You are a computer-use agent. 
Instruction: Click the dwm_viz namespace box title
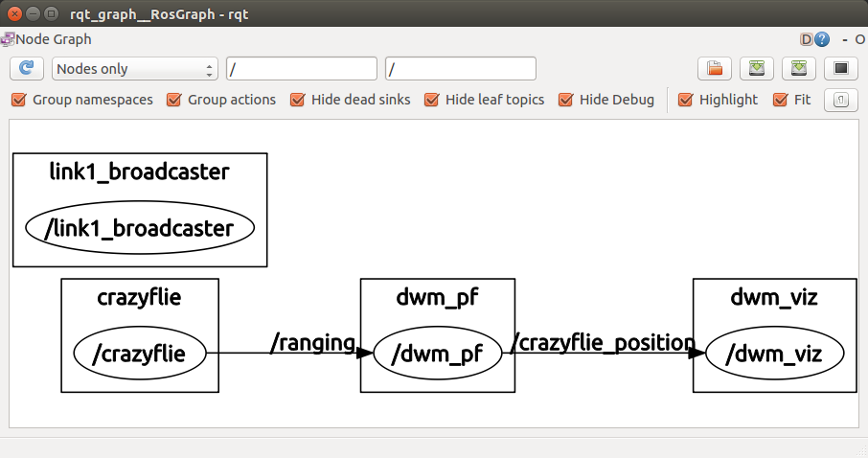pos(774,297)
